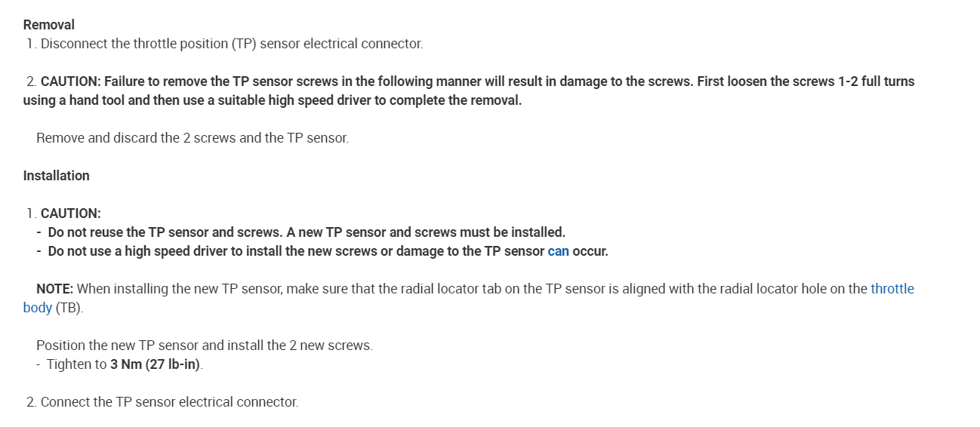Open the "throttle" link in the NOTE
The height and width of the screenshot is (427, 980).
tap(892, 289)
